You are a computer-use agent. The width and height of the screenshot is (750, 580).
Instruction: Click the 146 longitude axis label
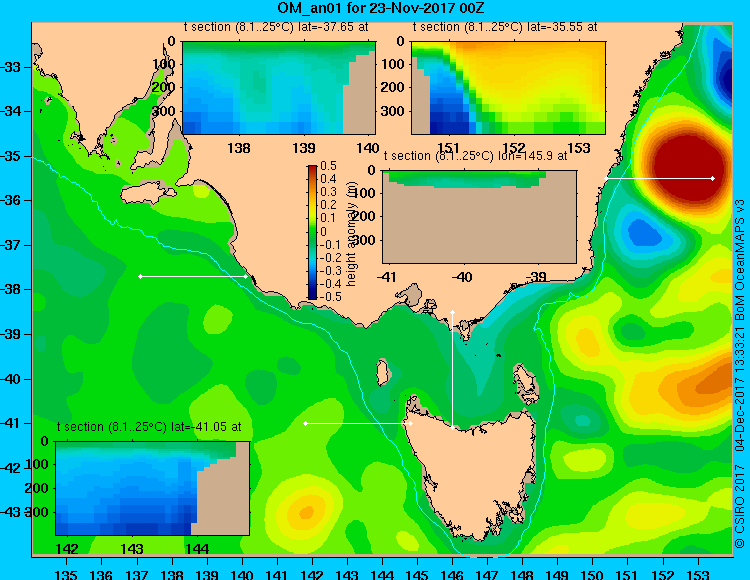452,574
